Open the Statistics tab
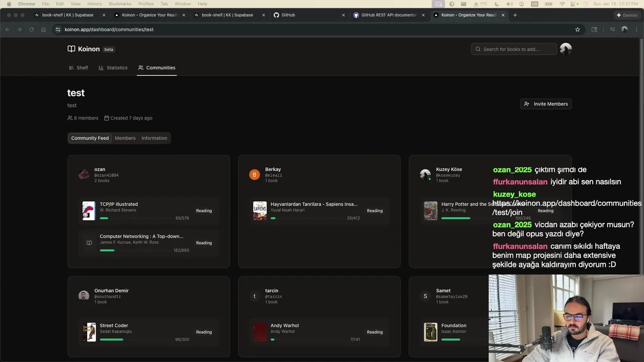This screenshot has width=644, height=362. 113,68
